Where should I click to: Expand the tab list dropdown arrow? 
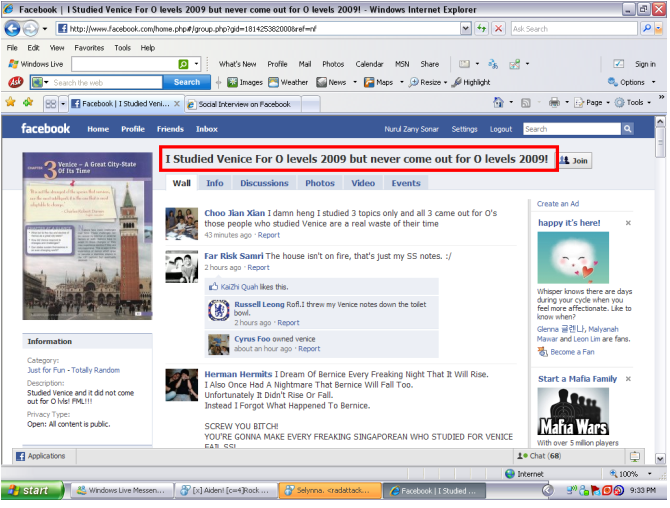(63, 103)
